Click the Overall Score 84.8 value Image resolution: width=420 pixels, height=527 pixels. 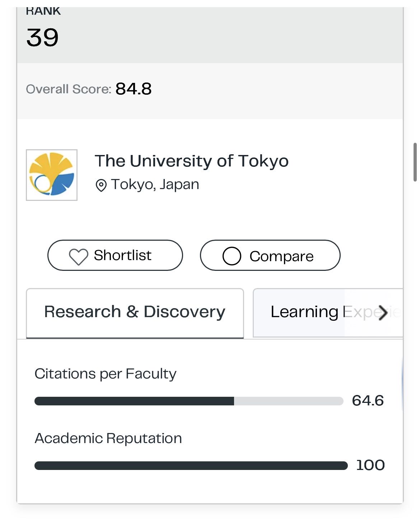134,89
